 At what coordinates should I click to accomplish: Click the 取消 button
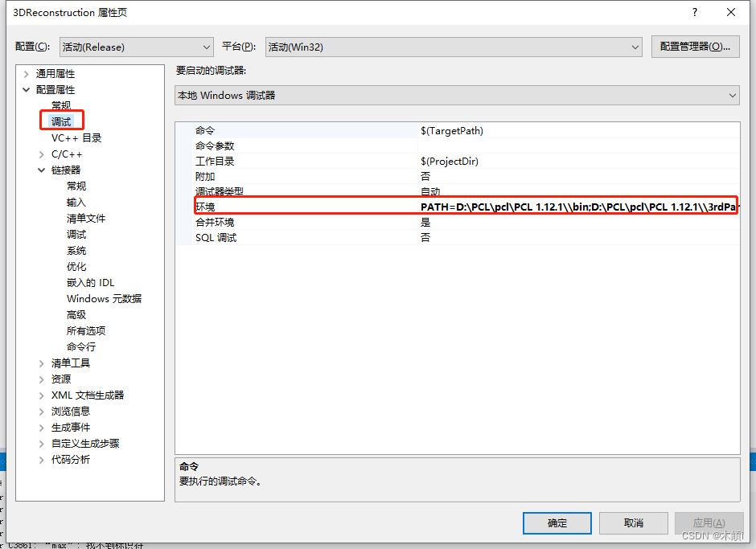pyautogui.click(x=633, y=523)
